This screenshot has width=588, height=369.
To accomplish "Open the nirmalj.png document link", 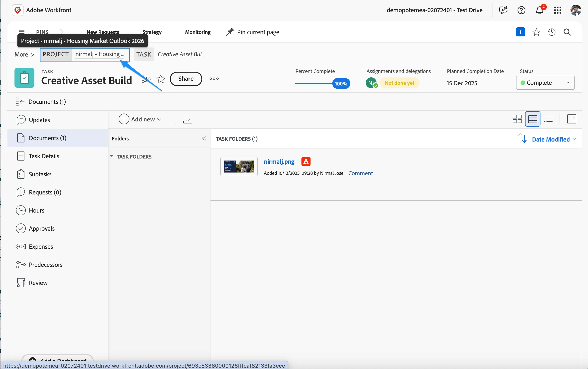I will coord(279,161).
